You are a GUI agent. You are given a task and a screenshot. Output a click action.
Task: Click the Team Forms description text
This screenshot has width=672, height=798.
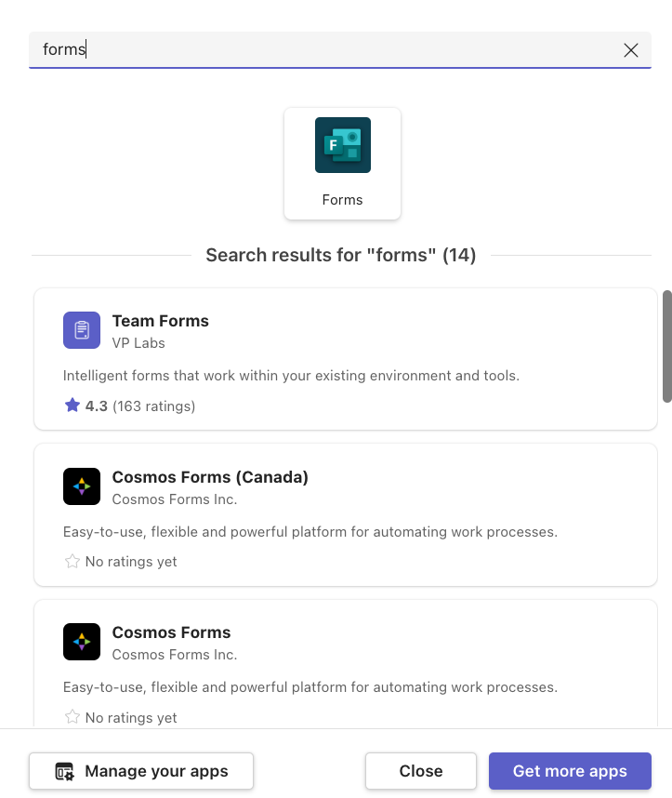pyautogui.click(x=291, y=376)
